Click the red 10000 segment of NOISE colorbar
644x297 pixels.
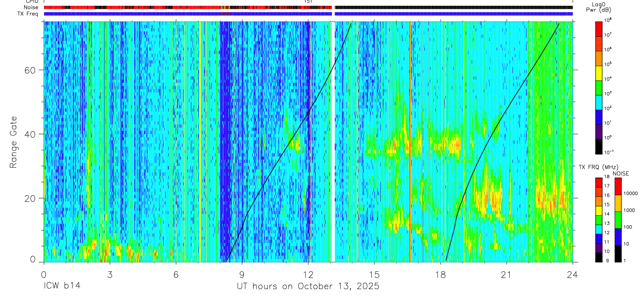click(x=618, y=186)
